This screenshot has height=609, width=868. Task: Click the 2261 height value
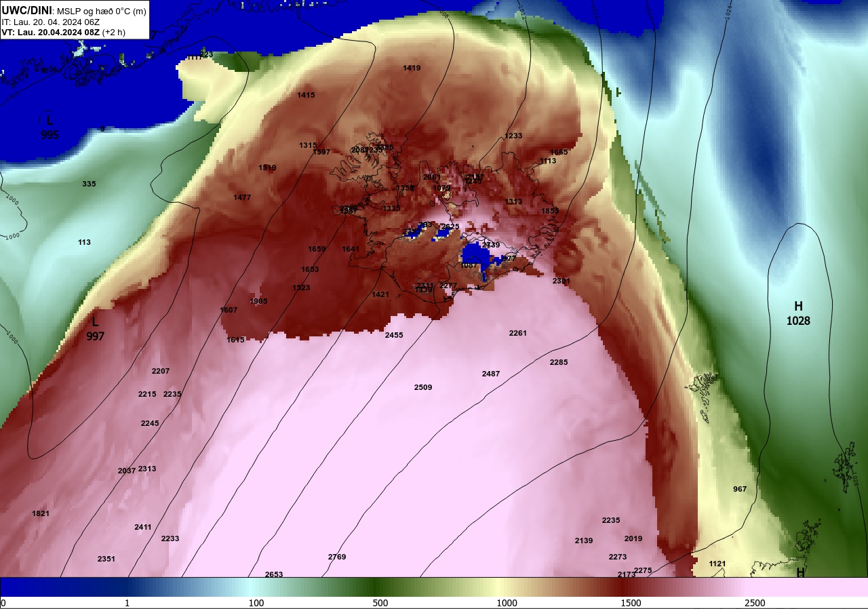518,333
